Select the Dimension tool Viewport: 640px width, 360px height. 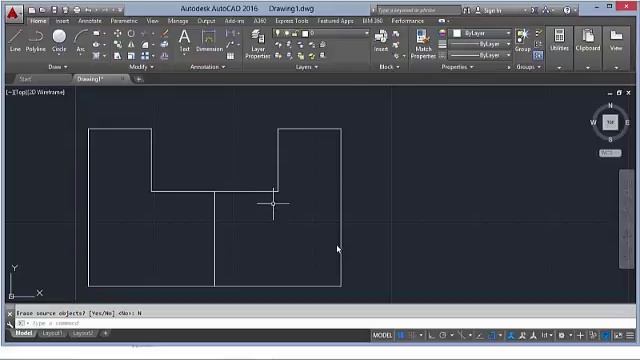[209, 40]
